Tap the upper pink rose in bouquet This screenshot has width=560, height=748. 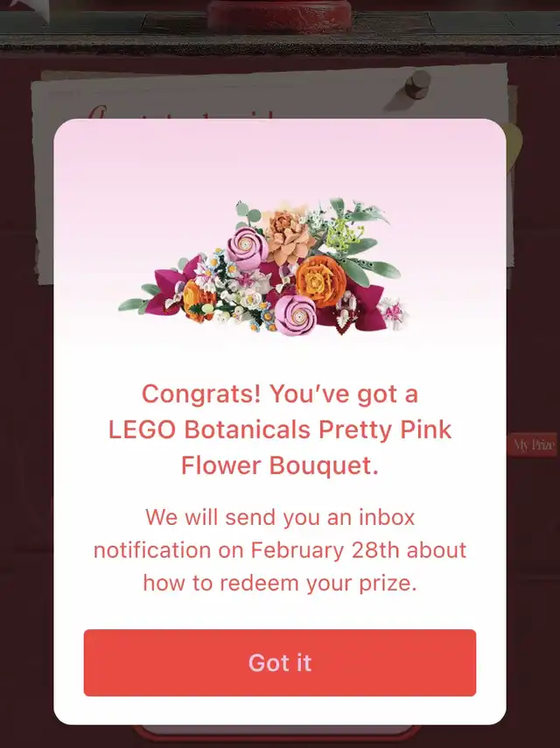(245, 246)
